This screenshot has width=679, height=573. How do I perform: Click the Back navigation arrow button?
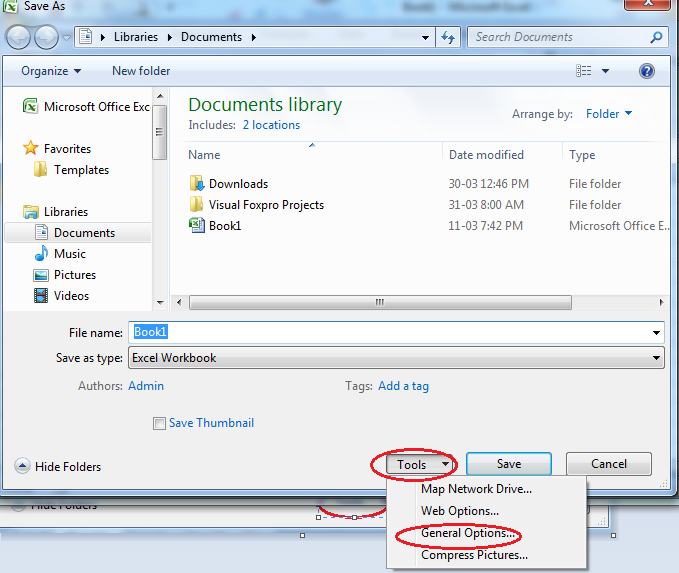[x=19, y=37]
